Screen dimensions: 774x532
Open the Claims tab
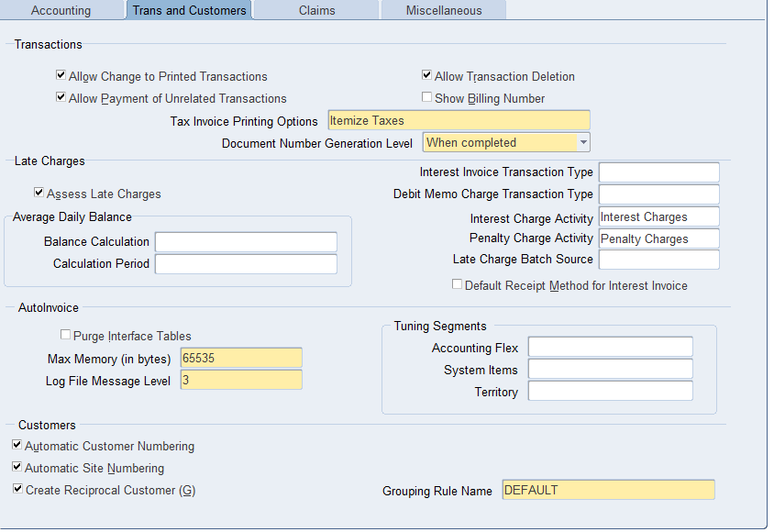tap(315, 10)
